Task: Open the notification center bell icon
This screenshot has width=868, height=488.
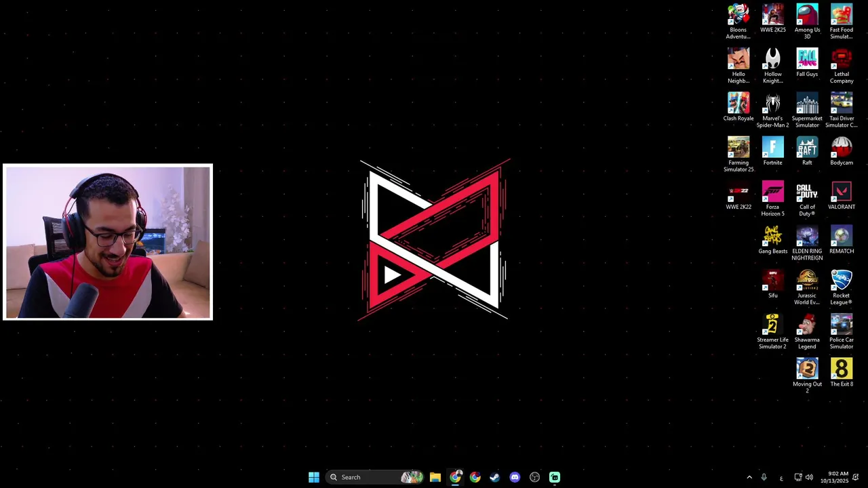Action: point(856,478)
